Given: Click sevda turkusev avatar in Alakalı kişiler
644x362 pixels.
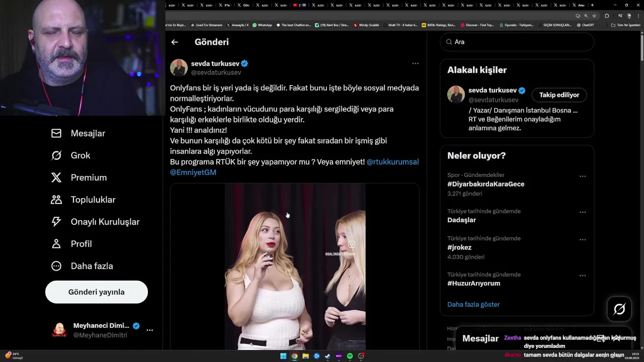Looking at the screenshot, I should [456, 95].
